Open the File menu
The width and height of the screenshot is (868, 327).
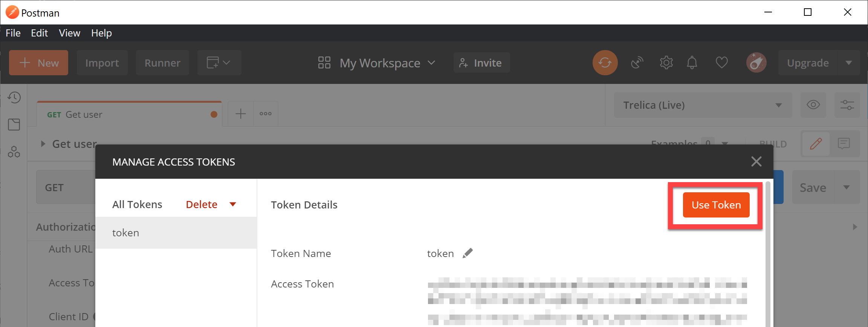pyautogui.click(x=13, y=33)
